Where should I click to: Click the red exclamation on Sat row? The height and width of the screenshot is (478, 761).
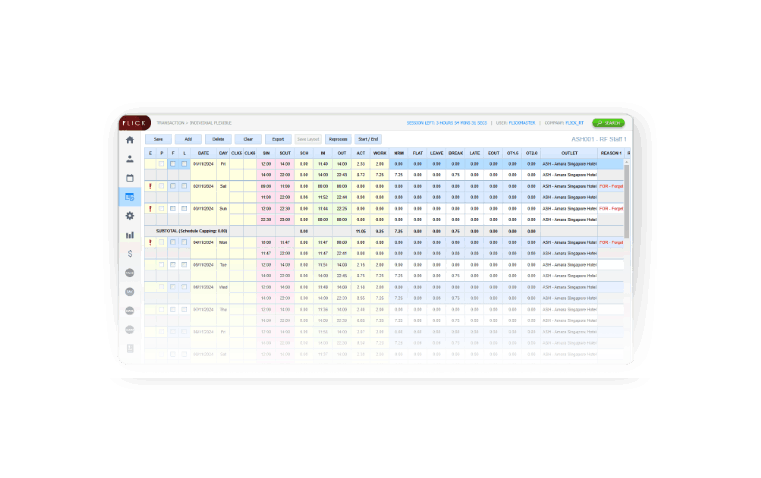pos(150,186)
